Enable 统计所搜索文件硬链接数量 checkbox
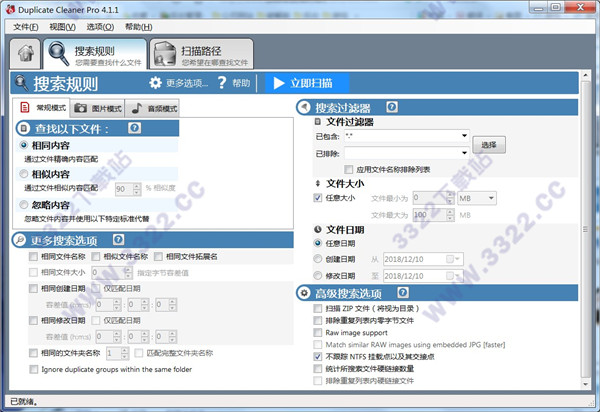Image resolution: width=600 pixels, height=412 pixels. [318, 368]
